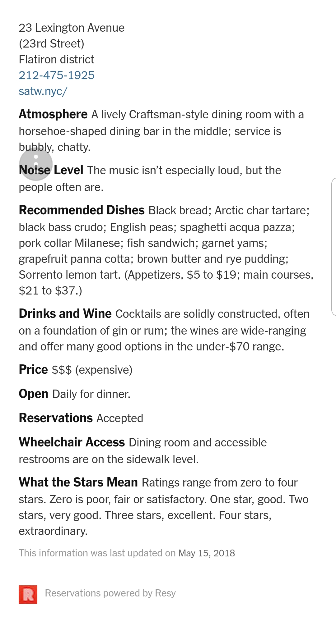Screen dimensions: 336x644
Task: Tap the 'May 15, 2018' updated date
Action: pos(207,553)
